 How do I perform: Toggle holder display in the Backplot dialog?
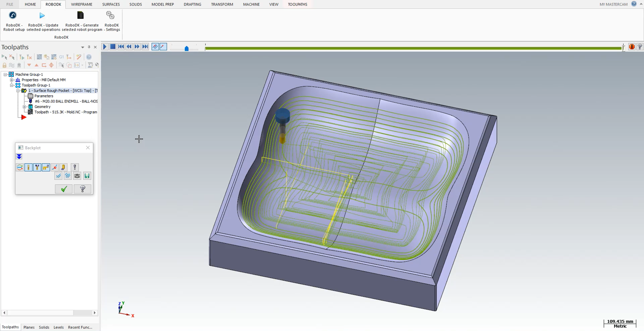point(37,167)
